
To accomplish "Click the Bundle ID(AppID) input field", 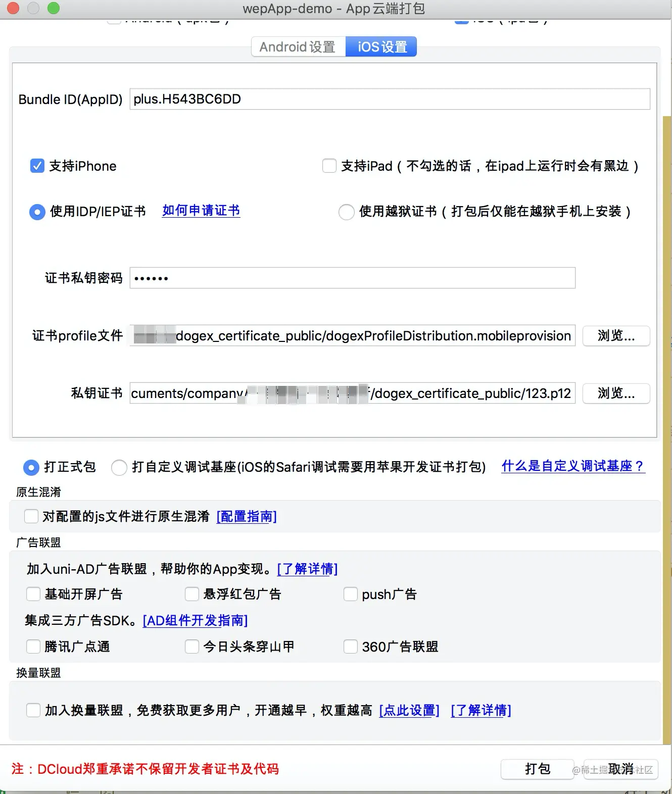I will click(390, 99).
